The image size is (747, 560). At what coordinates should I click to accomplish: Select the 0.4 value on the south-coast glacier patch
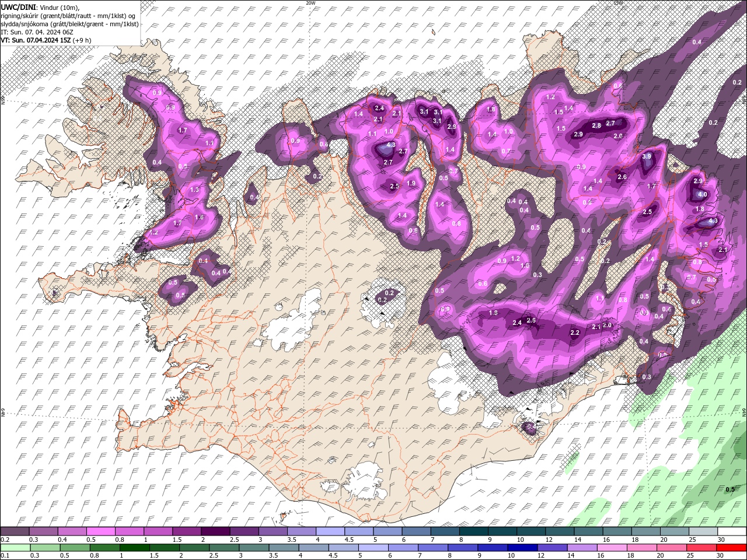(531, 428)
